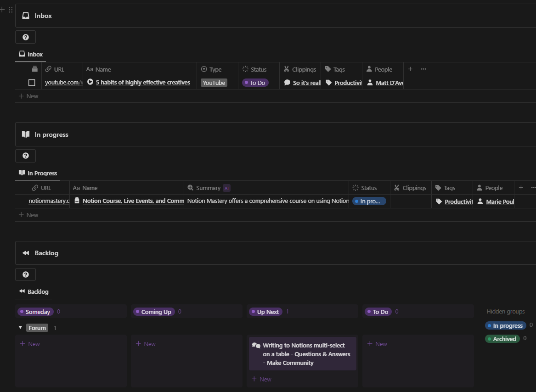Viewport: 536px width, 392px height.
Task: Expand the Hidden groups section
Action: pos(505,311)
